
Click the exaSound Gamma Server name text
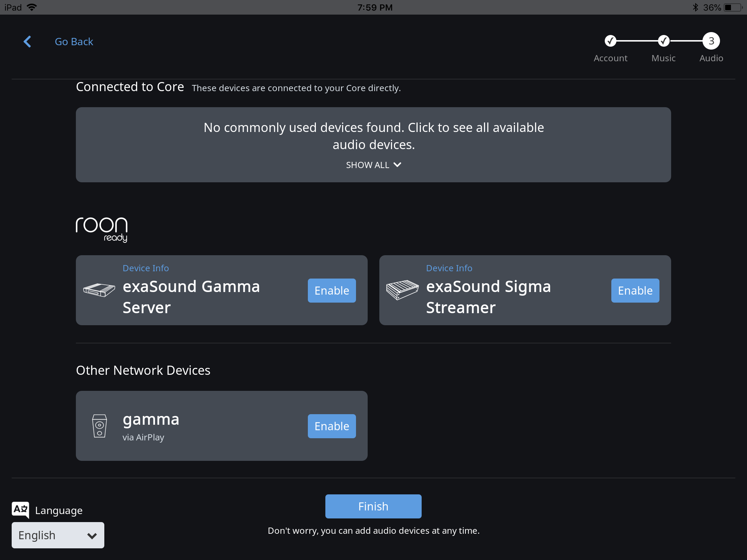click(x=191, y=297)
